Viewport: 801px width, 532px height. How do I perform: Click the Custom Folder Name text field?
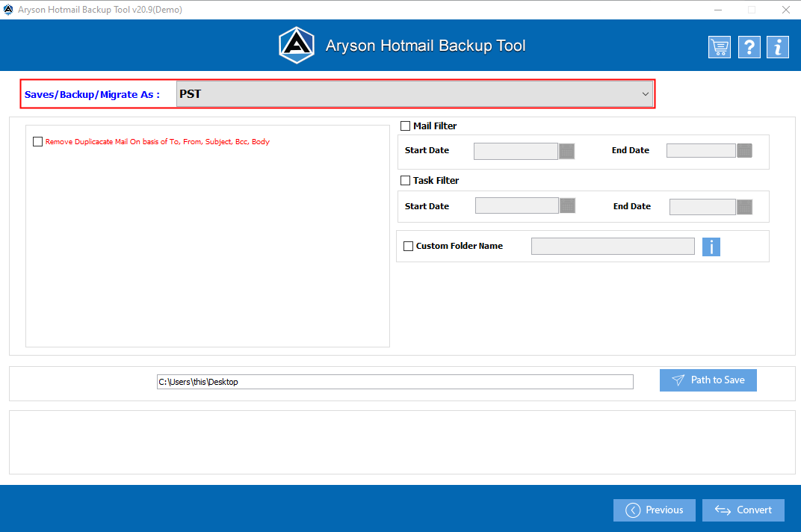pos(613,247)
